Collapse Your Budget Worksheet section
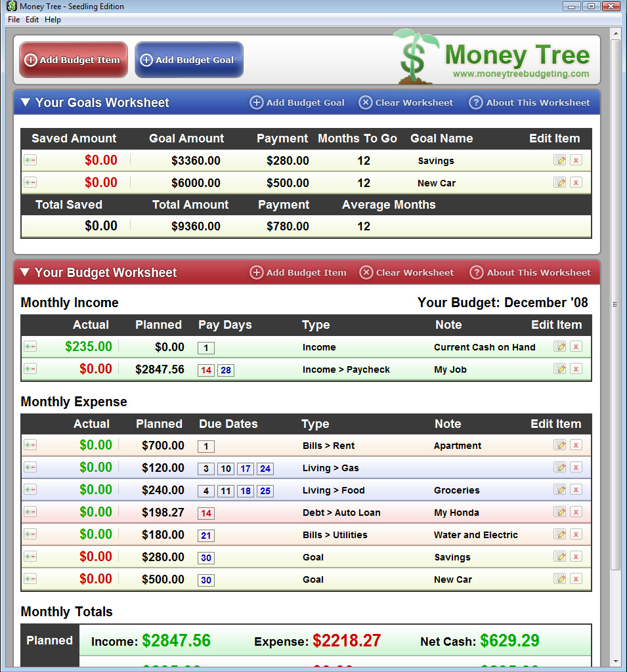Viewport: 627px width, 672px height. tap(25, 272)
